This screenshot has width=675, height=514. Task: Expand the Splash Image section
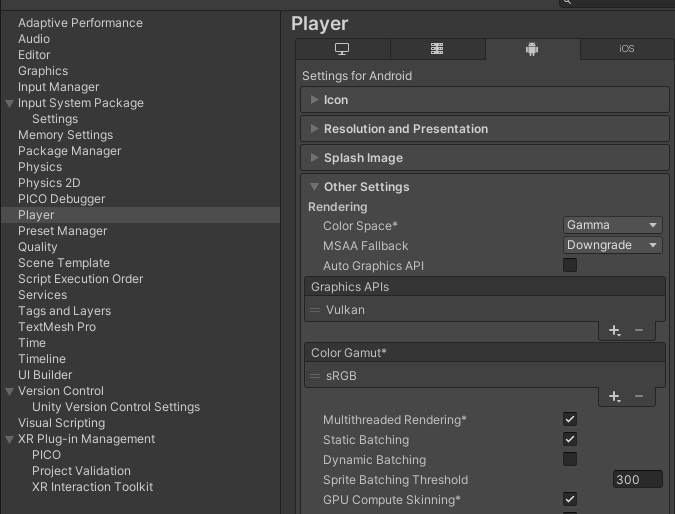tap(485, 158)
